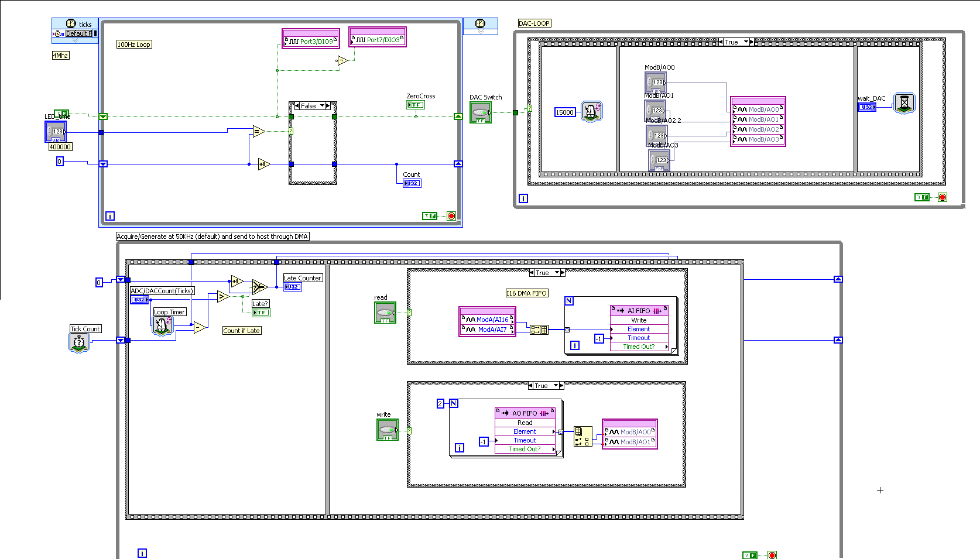
Task: Select the I16 DMA FIFO label
Action: 527,293
